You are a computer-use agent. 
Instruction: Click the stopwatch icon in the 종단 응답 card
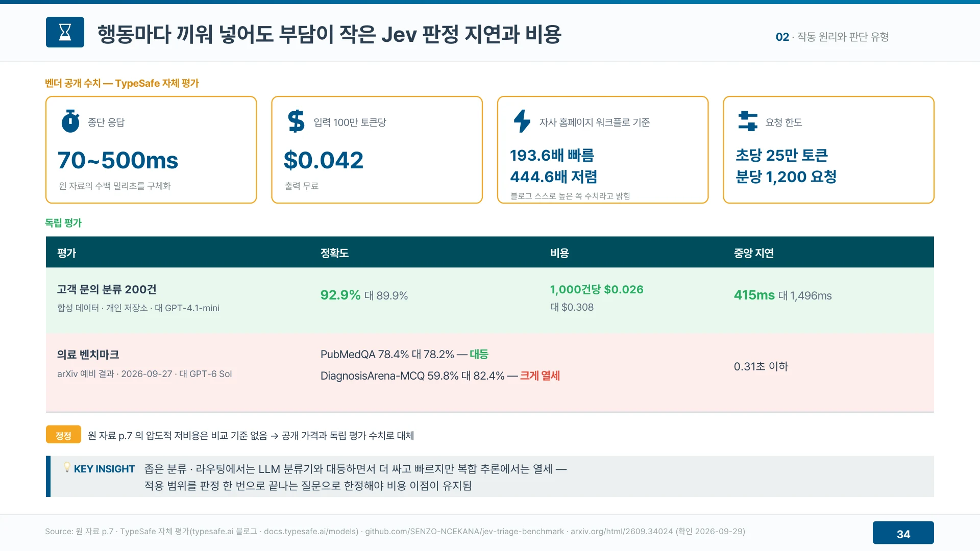(70, 121)
